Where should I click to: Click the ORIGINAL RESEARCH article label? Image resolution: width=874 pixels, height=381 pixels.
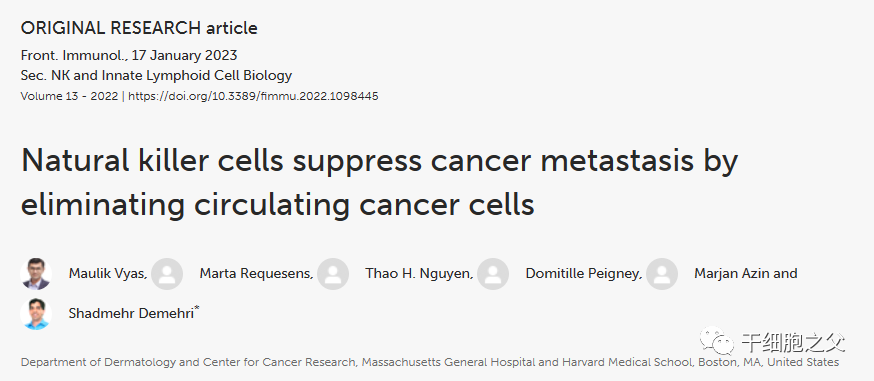coord(139,28)
